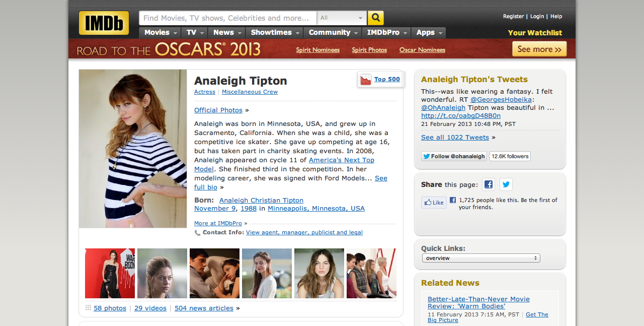
Task: Expand the Community menu
Action: point(333,33)
